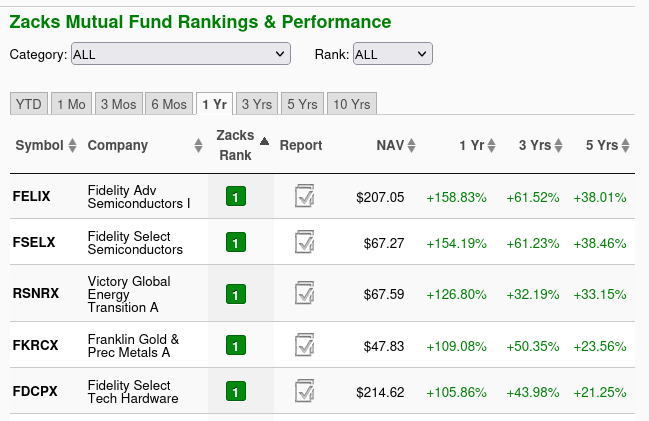Image resolution: width=649 pixels, height=421 pixels.
Task: Sort by Zacks Rank arrow
Action: click(x=264, y=142)
